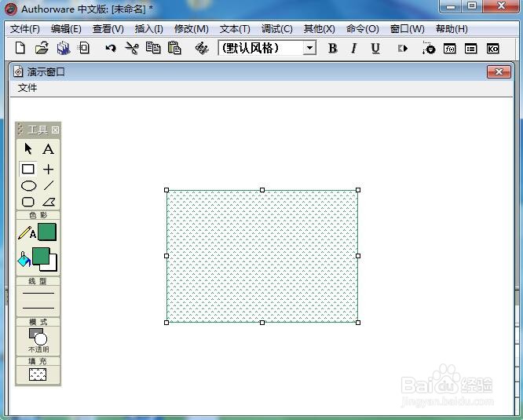Screen dimensions: 523x420
Task: Open the 编辑(E) menu
Action: pyautogui.click(x=66, y=29)
